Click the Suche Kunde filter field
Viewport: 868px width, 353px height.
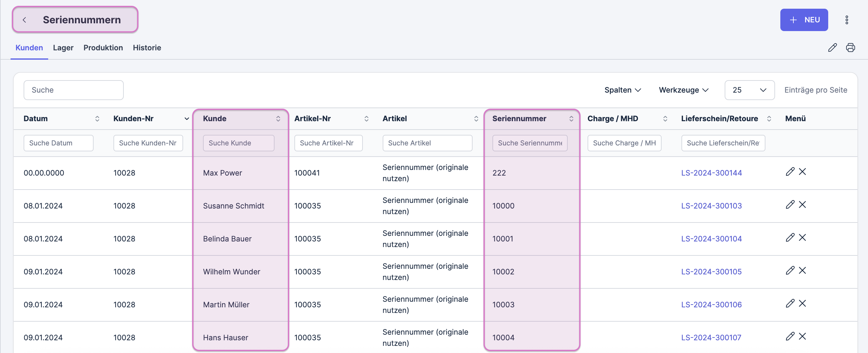click(x=238, y=143)
